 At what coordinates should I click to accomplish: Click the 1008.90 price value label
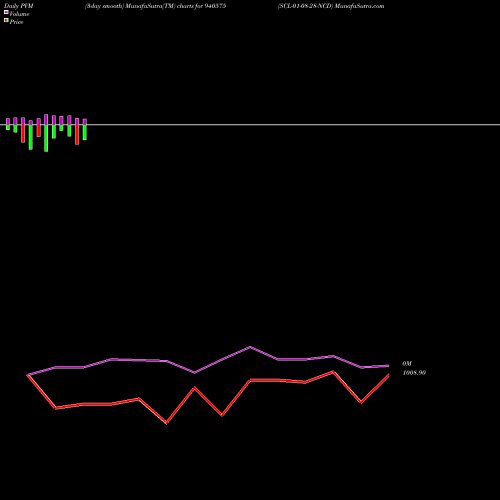pyautogui.click(x=414, y=373)
